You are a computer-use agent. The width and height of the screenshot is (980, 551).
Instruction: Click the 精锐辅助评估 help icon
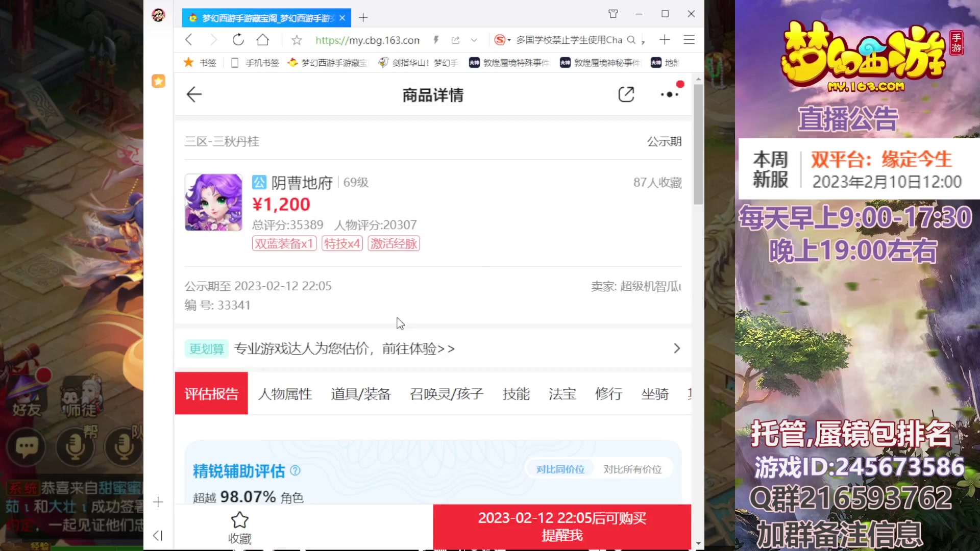[x=295, y=470]
